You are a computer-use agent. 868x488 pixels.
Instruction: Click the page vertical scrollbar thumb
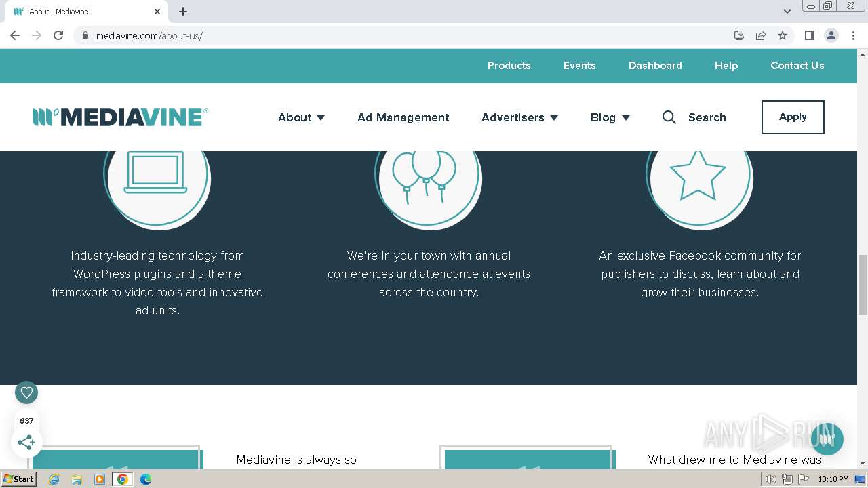(x=862, y=285)
